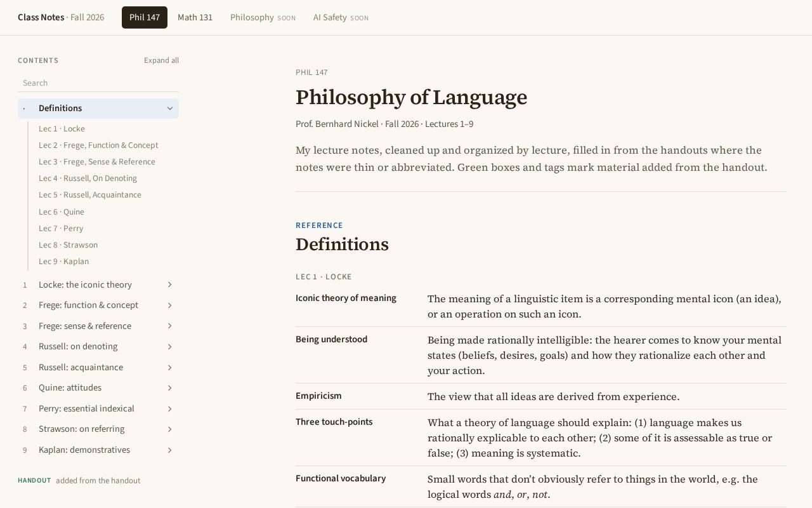Image resolution: width=812 pixels, height=508 pixels.
Task: Click the blue REFERENCE label
Action: [x=319, y=225]
